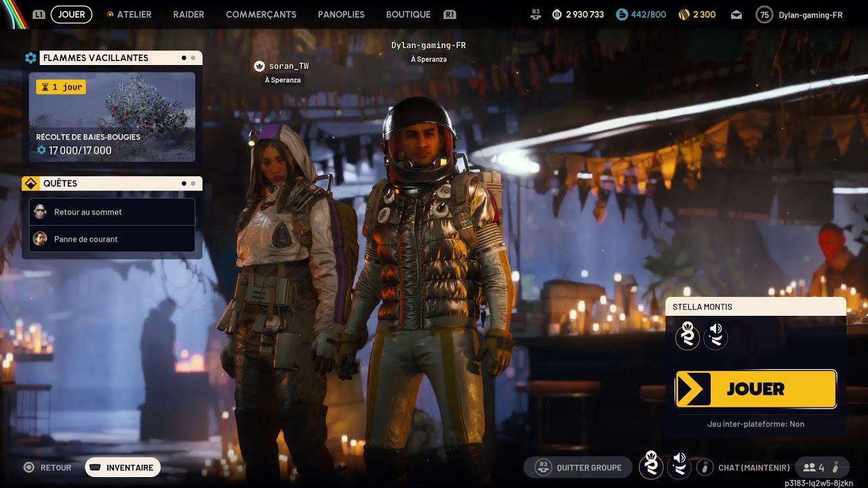Click the coin currency icon beside 2 930 733
868x488 pixels.
557,14
